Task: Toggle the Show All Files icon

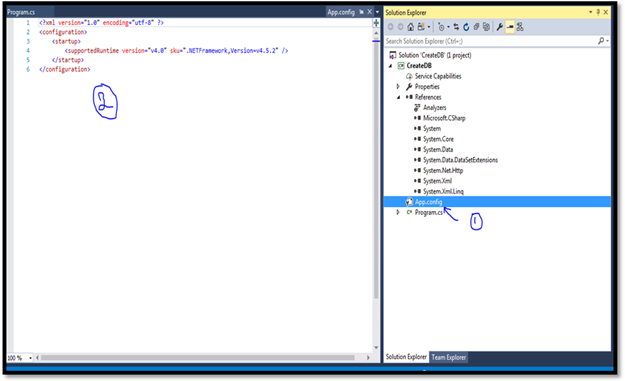Action: click(x=486, y=27)
